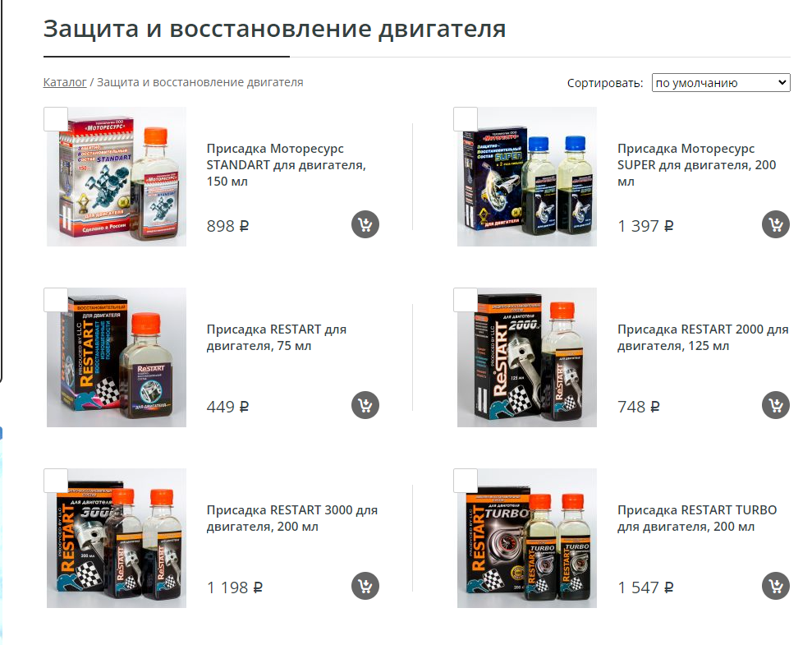Screen dimensions: 812x645
Task: Add RESTART TURBO additive to cart
Action: [x=775, y=586]
